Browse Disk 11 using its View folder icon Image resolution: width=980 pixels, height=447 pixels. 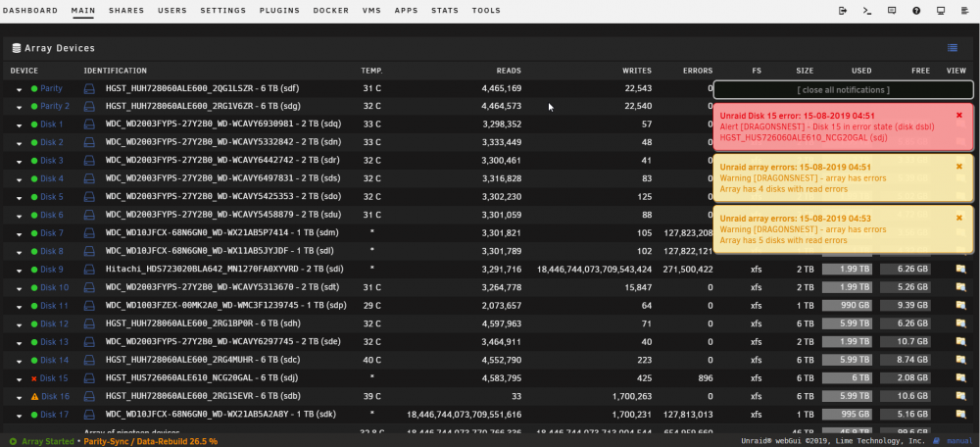pyautogui.click(x=960, y=306)
